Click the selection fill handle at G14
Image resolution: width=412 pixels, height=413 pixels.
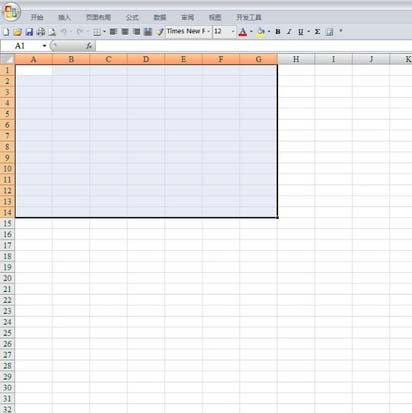277,217
